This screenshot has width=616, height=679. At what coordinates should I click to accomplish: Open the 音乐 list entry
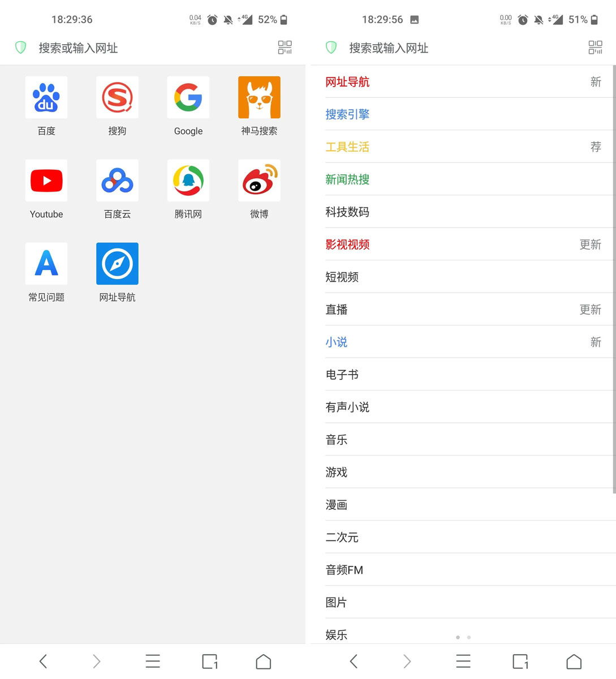pyautogui.click(x=463, y=440)
